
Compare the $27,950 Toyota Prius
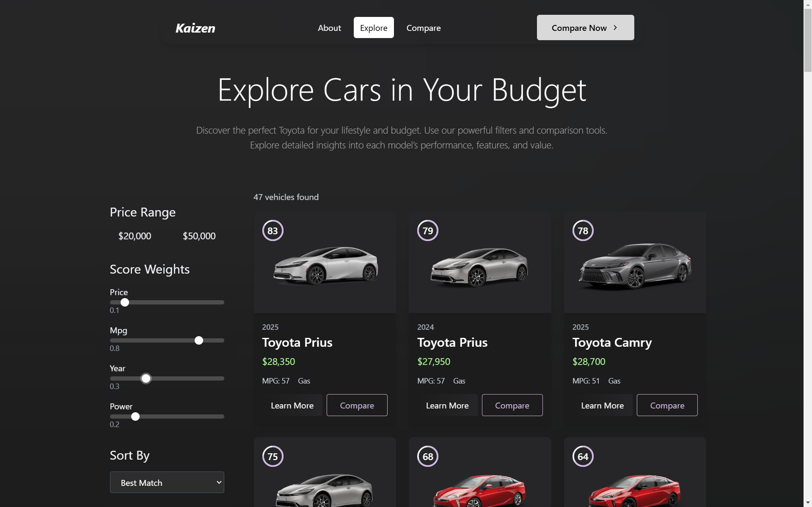[x=512, y=406]
